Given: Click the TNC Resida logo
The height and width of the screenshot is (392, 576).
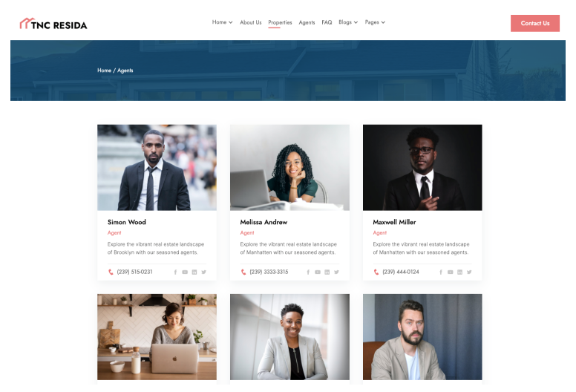Looking at the screenshot, I should [53, 24].
